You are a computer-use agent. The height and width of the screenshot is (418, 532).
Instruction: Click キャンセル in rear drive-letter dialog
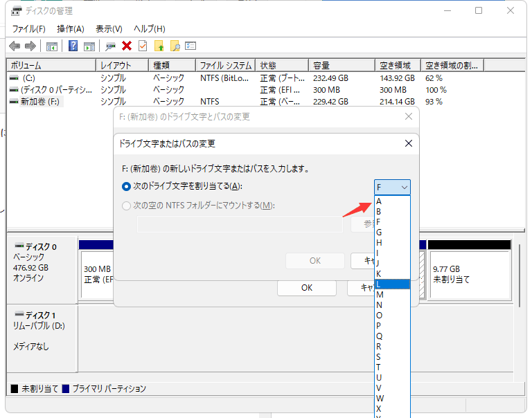click(x=361, y=288)
